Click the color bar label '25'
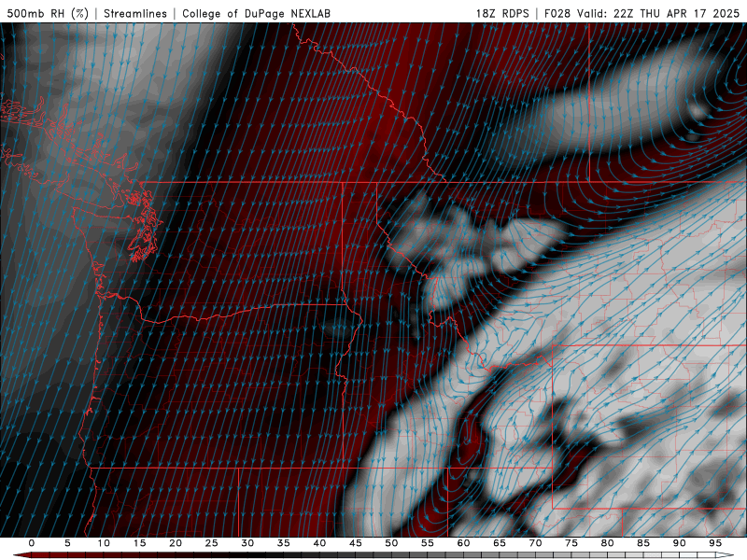Image resolution: width=747 pixels, height=560 pixels. (x=212, y=543)
